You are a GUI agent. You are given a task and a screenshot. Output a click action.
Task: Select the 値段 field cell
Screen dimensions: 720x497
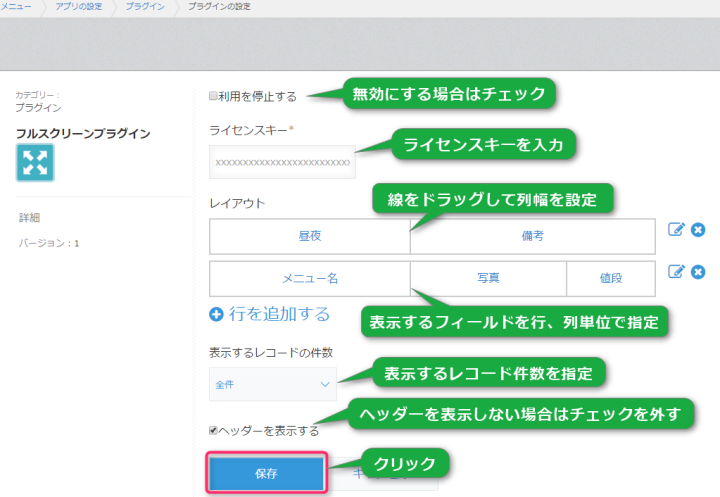pos(610,279)
